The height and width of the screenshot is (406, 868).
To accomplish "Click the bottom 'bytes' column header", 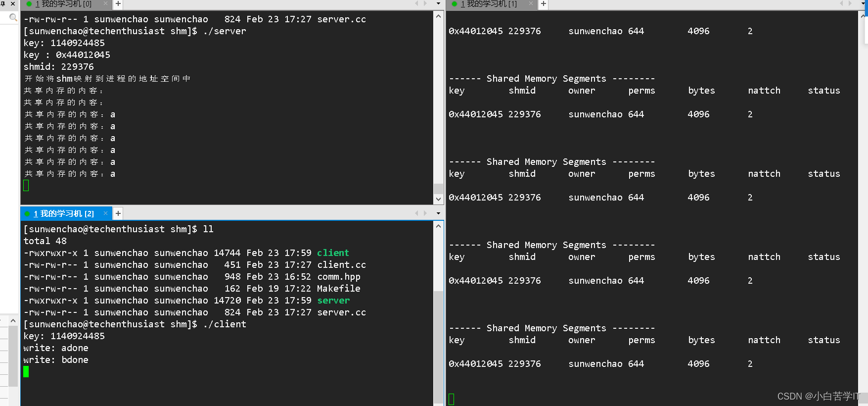I will [x=701, y=340].
